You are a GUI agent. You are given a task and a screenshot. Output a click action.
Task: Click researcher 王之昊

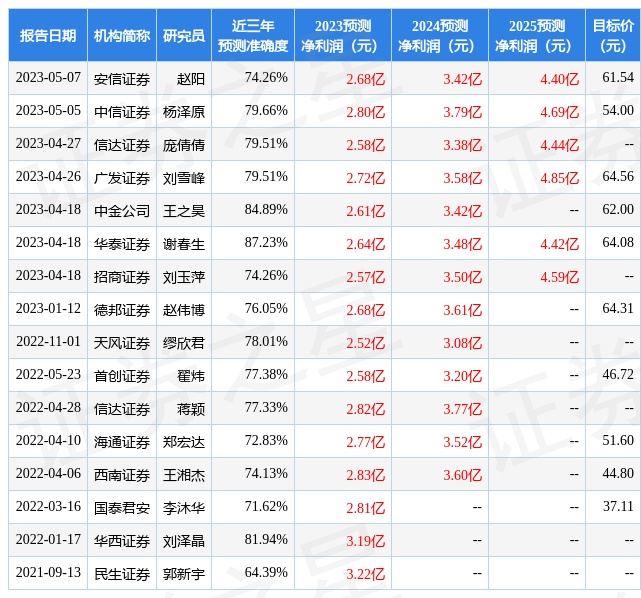[x=184, y=211]
